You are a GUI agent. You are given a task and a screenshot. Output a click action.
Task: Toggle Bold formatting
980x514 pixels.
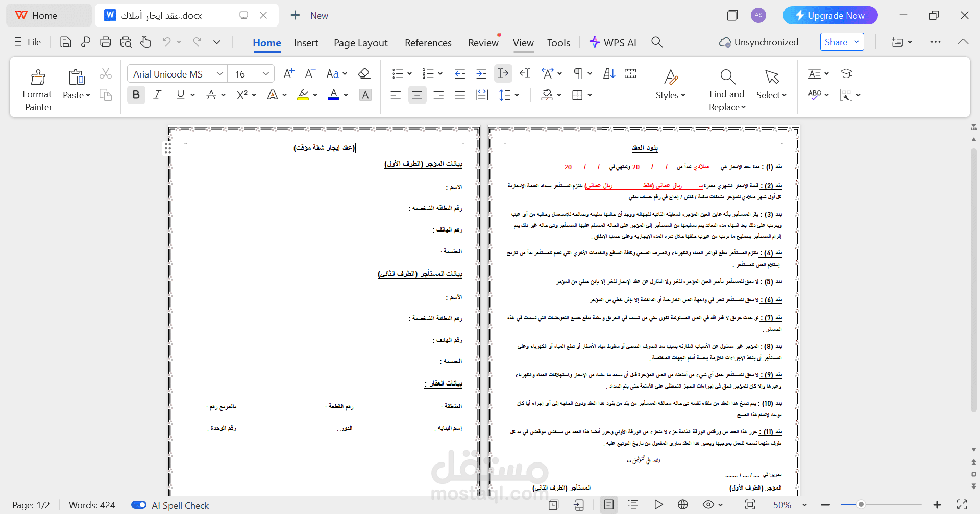[x=136, y=95]
